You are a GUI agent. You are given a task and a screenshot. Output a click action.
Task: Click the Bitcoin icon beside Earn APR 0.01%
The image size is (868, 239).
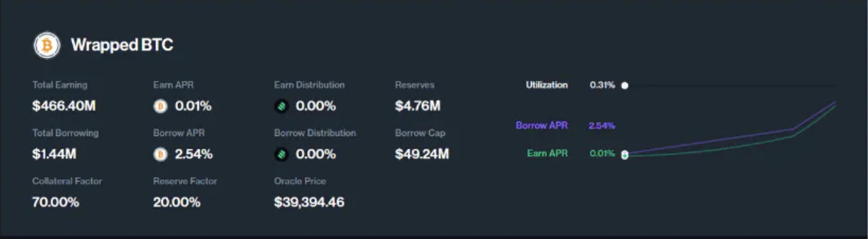click(x=160, y=106)
